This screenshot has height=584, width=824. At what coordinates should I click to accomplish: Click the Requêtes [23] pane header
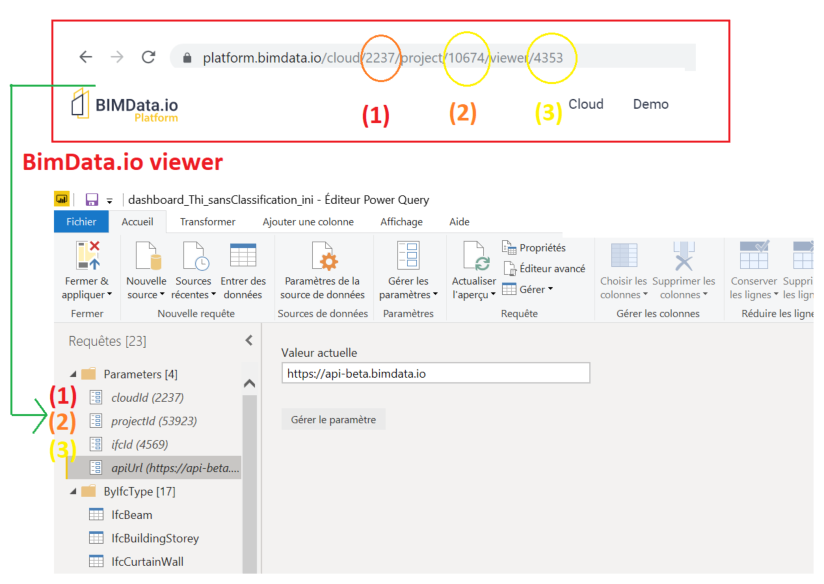point(107,341)
